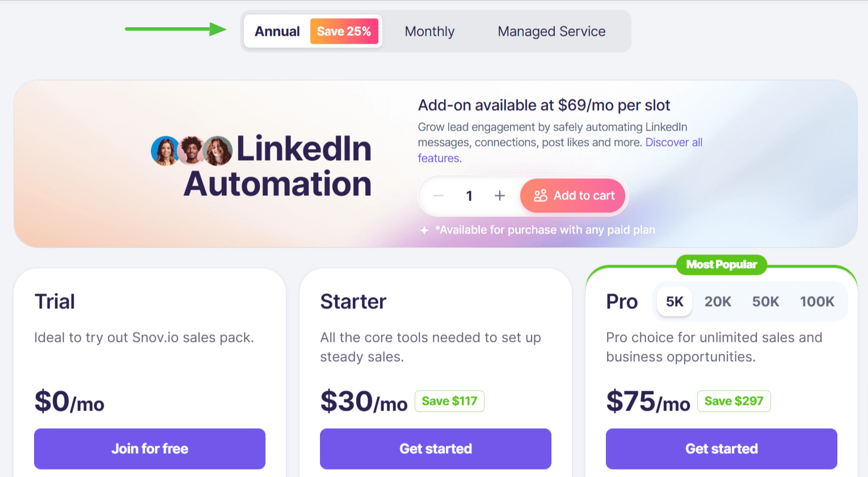Open the Managed Service tab
This screenshot has width=868, height=477.
click(551, 31)
